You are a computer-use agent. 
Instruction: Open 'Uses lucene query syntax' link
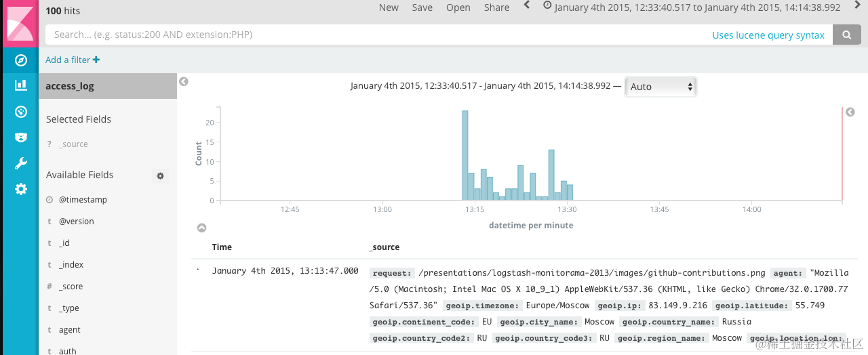pyautogui.click(x=768, y=35)
